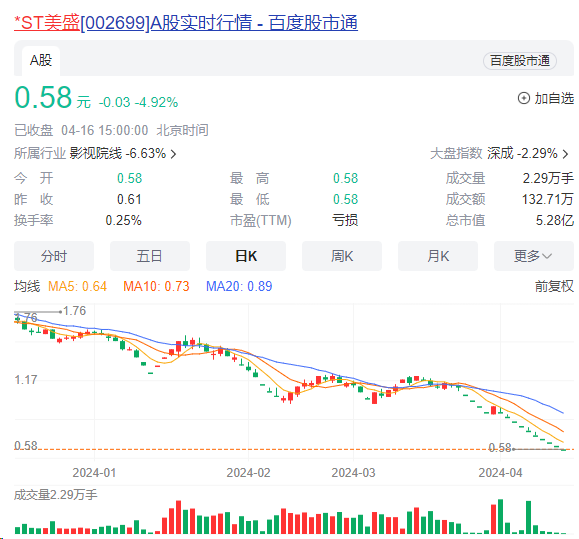Click 2024-01 date marker on chart
This screenshot has width=579, height=539.
click(x=94, y=473)
